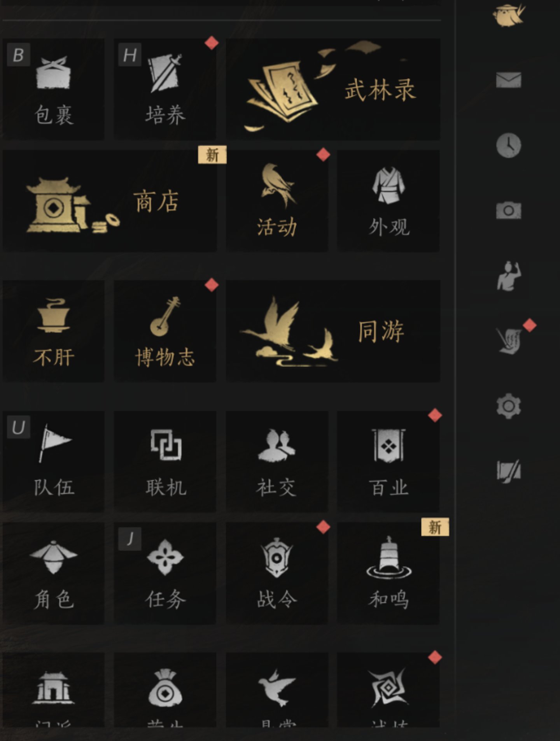Screen dimensions: 560x741
Task: Open the 同游 crane tile
Action: point(333,331)
